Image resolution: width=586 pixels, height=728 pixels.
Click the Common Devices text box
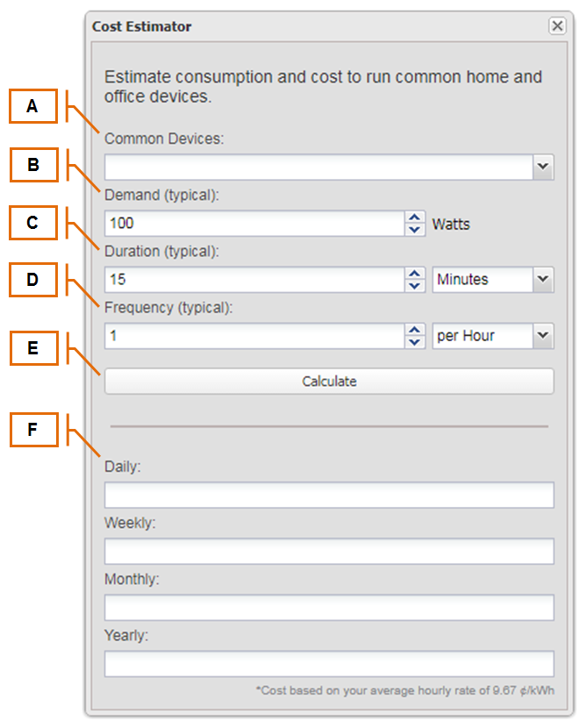click(318, 168)
